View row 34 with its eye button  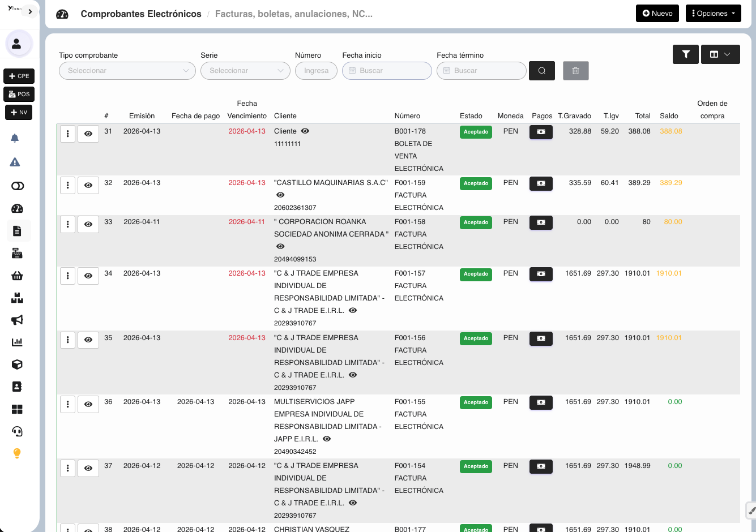pyautogui.click(x=88, y=276)
